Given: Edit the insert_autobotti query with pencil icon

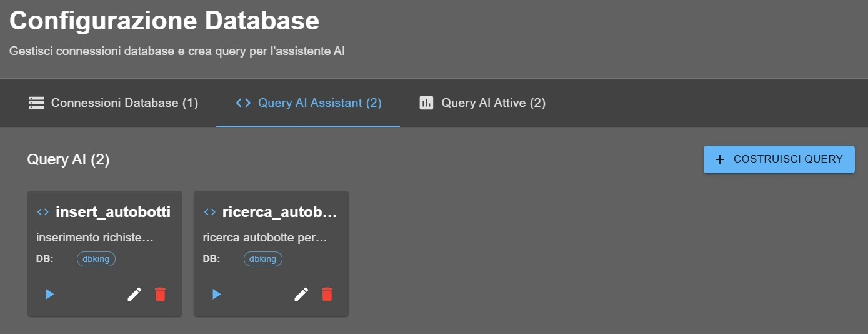Looking at the screenshot, I should point(134,294).
